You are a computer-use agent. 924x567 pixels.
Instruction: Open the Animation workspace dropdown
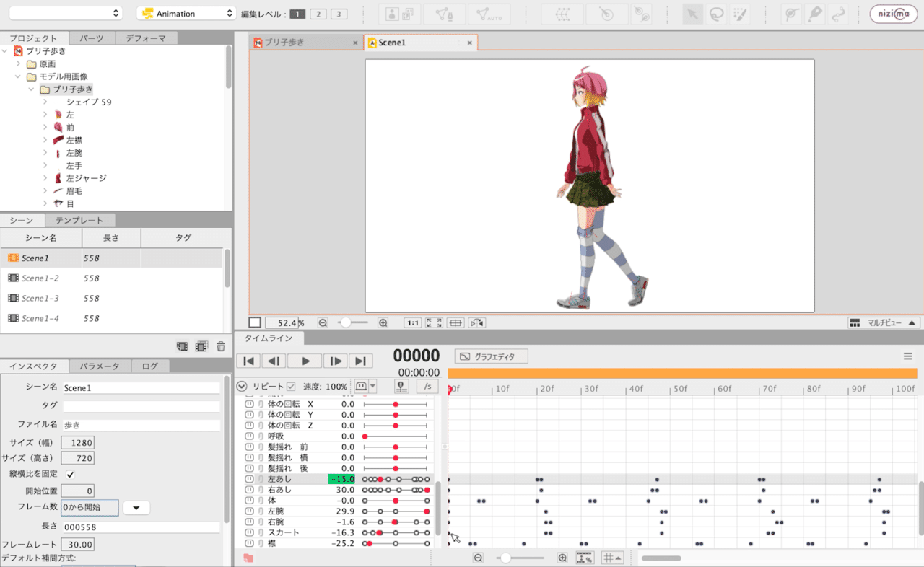tap(186, 14)
